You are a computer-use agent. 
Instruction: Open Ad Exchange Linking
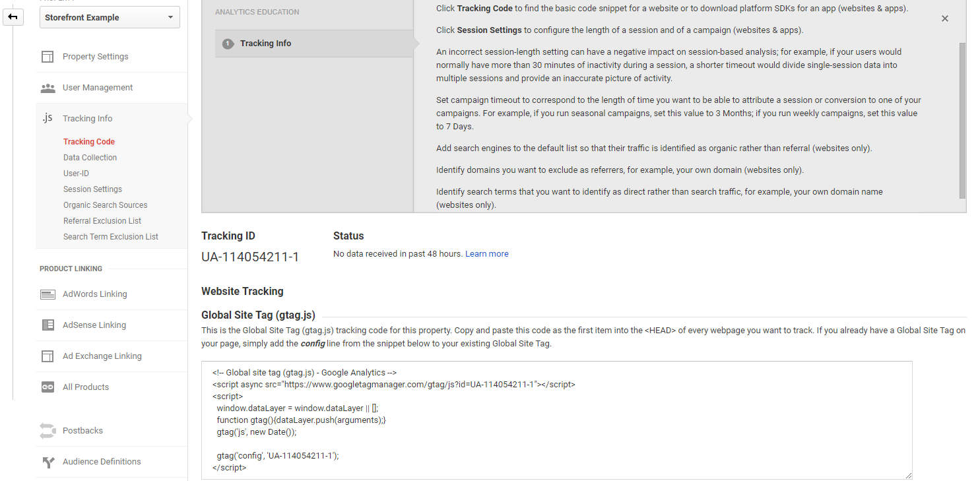(x=102, y=356)
